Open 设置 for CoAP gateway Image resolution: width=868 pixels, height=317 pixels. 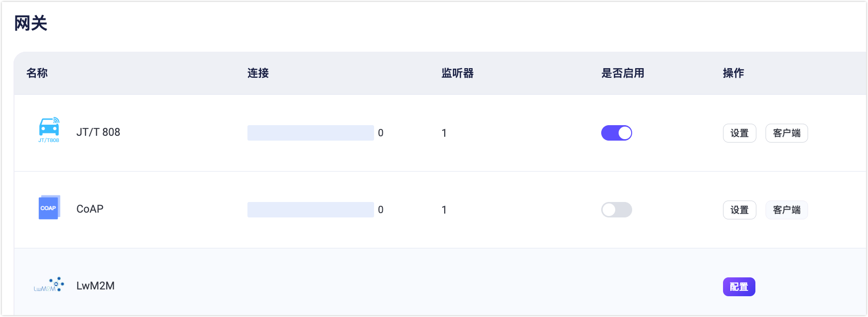point(739,210)
